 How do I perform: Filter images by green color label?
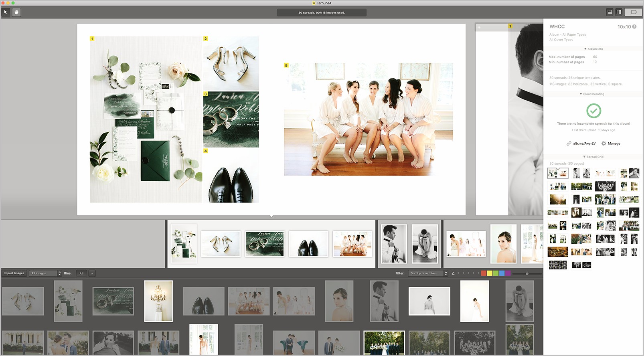click(496, 273)
